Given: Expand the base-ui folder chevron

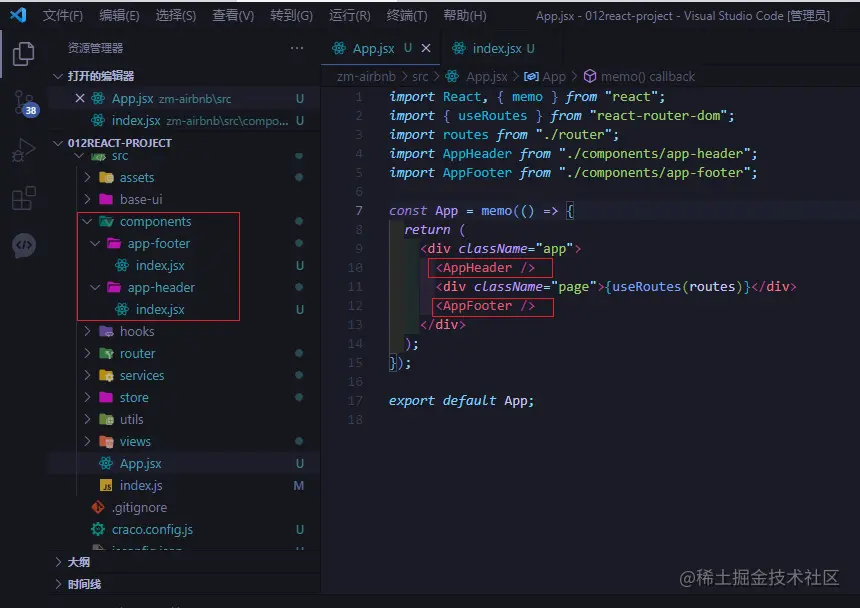Looking at the screenshot, I should (87, 199).
